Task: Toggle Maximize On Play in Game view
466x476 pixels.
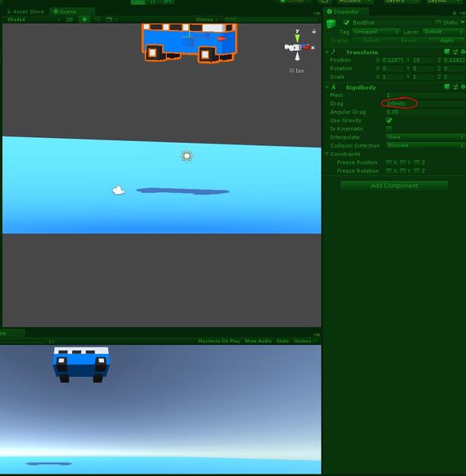Action: pyautogui.click(x=219, y=341)
